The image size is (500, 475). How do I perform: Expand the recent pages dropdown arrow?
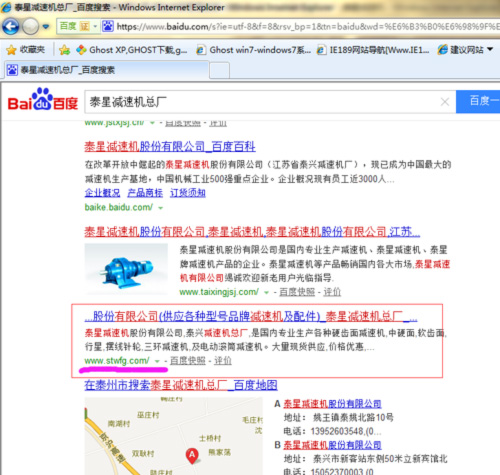(x=46, y=26)
